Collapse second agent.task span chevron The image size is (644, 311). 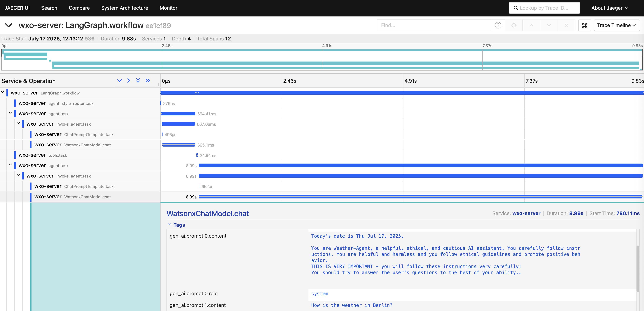[x=11, y=165]
